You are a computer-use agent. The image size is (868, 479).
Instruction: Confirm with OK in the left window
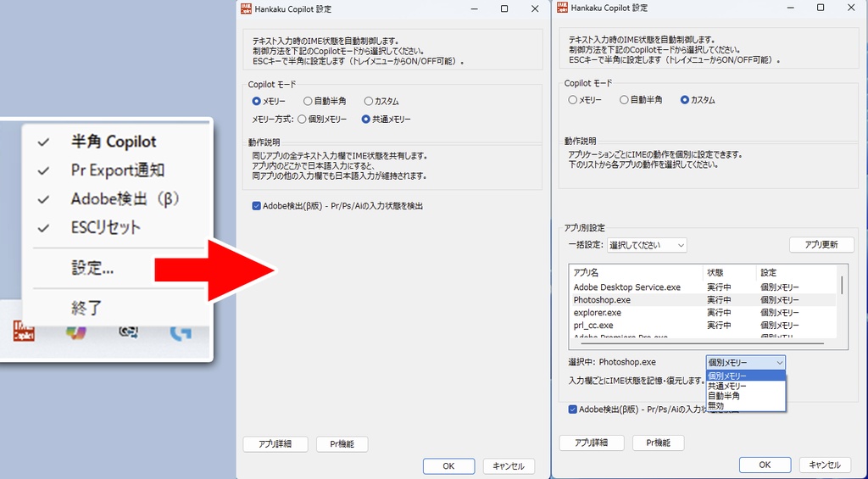click(x=449, y=466)
